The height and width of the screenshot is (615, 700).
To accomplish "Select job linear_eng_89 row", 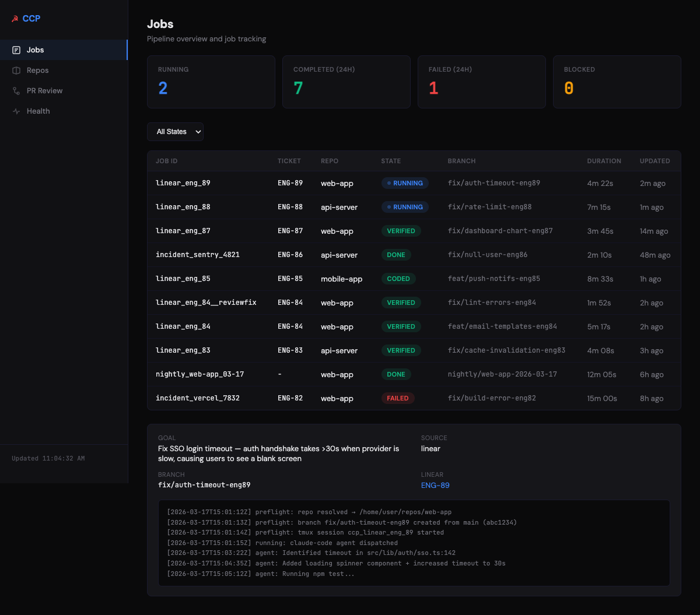I will 414,183.
